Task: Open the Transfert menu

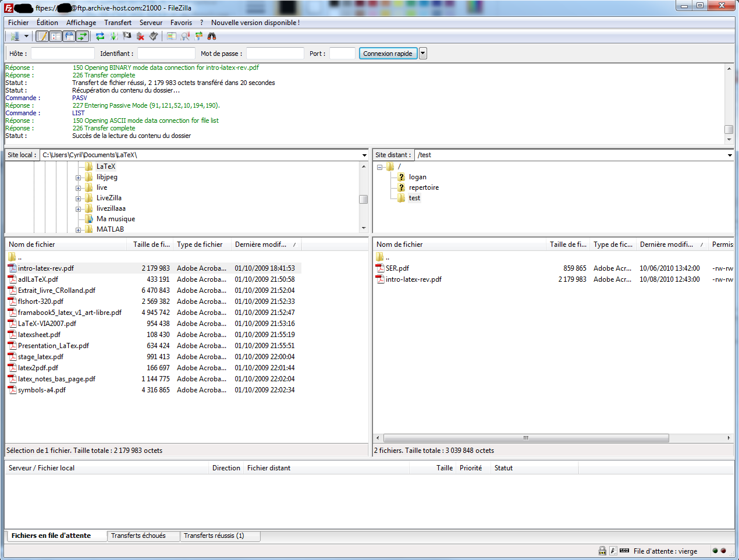Action: [118, 23]
